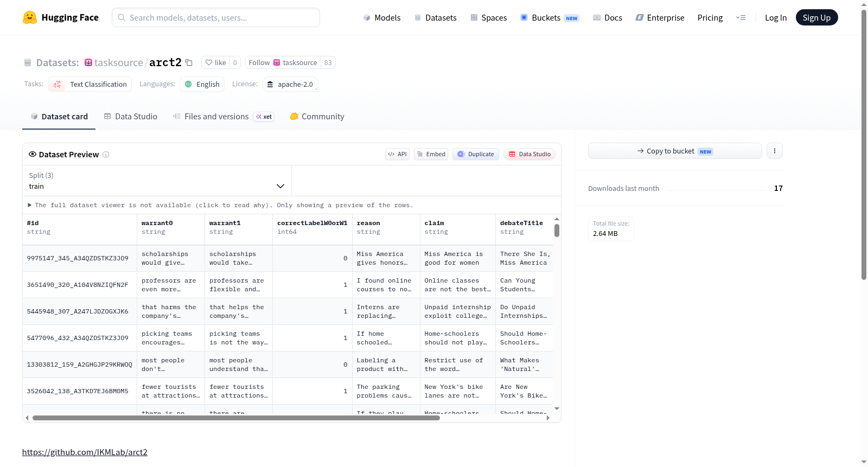This screenshot has width=868, height=467.
Task: Open Data Studio from preview header
Action: point(529,154)
